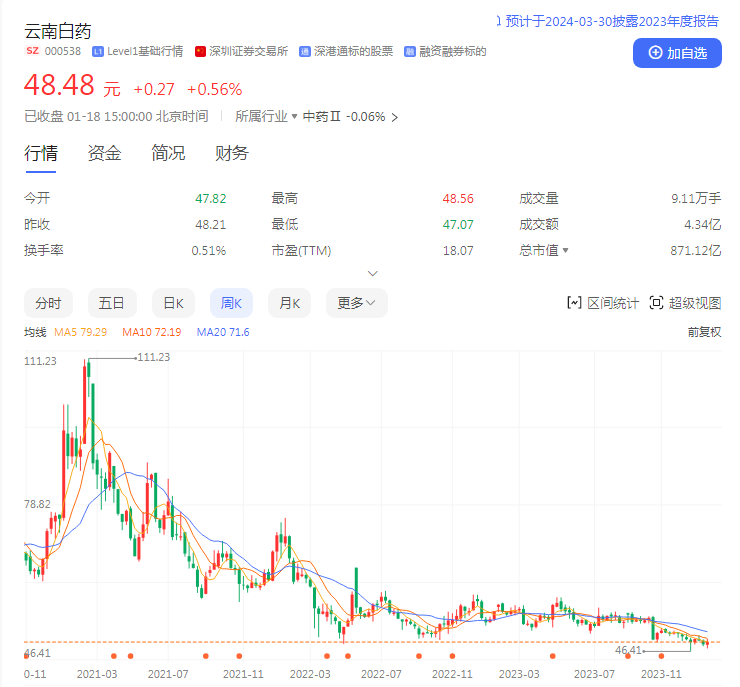
Task: Select the 月K chart period
Action: point(289,303)
